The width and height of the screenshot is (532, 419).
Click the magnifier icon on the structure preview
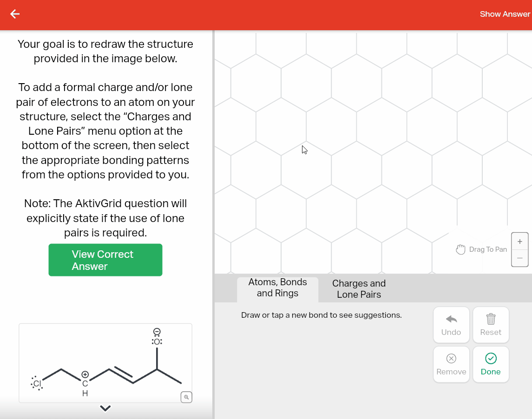pyautogui.click(x=186, y=397)
